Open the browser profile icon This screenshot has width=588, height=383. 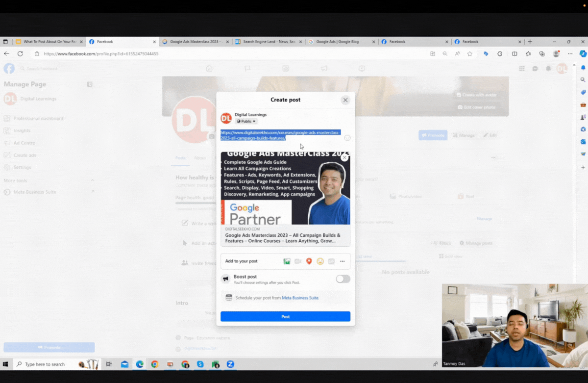[556, 54]
